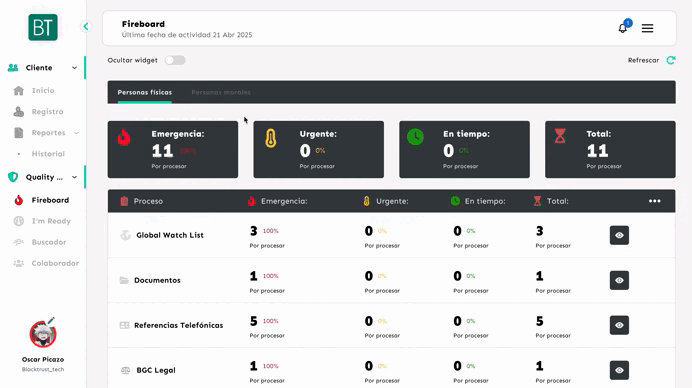Switch to Personas morales tab

(x=221, y=92)
